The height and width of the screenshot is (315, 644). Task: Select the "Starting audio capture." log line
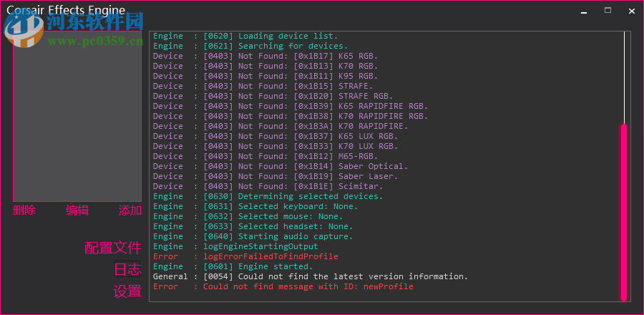tap(295, 236)
